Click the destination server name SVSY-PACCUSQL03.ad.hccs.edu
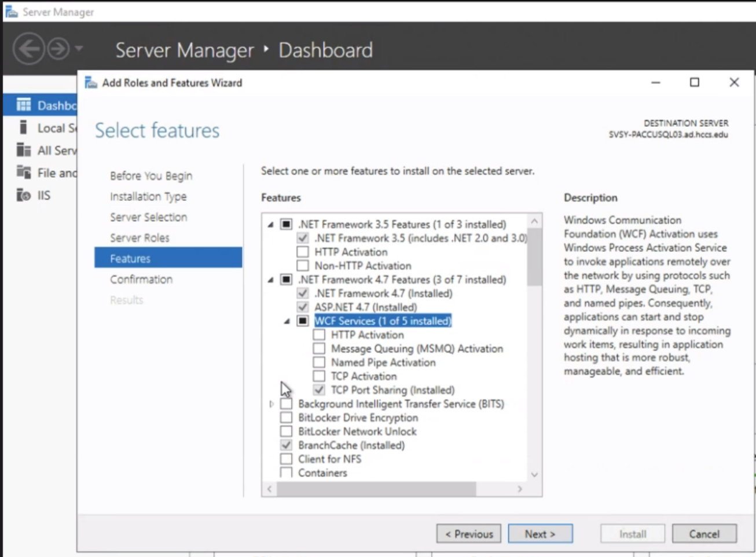 pyautogui.click(x=668, y=135)
